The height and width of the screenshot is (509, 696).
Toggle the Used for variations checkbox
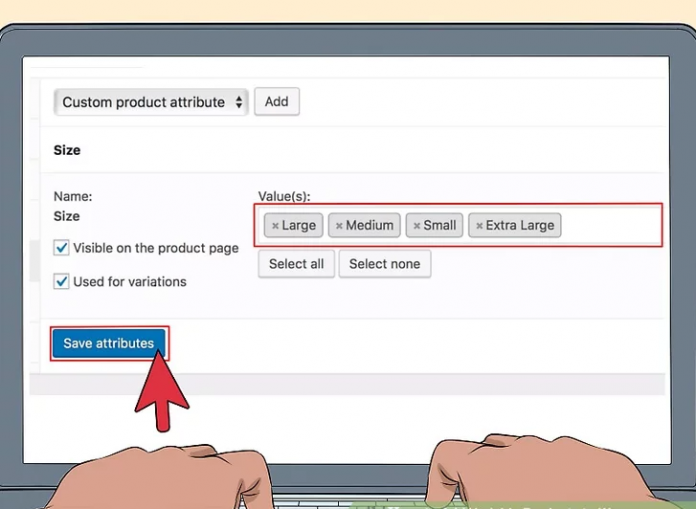(x=62, y=282)
